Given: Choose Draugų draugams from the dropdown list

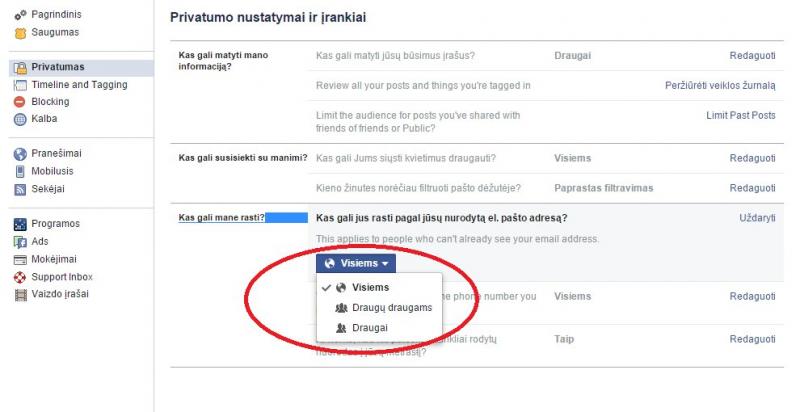Looking at the screenshot, I should tap(392, 308).
